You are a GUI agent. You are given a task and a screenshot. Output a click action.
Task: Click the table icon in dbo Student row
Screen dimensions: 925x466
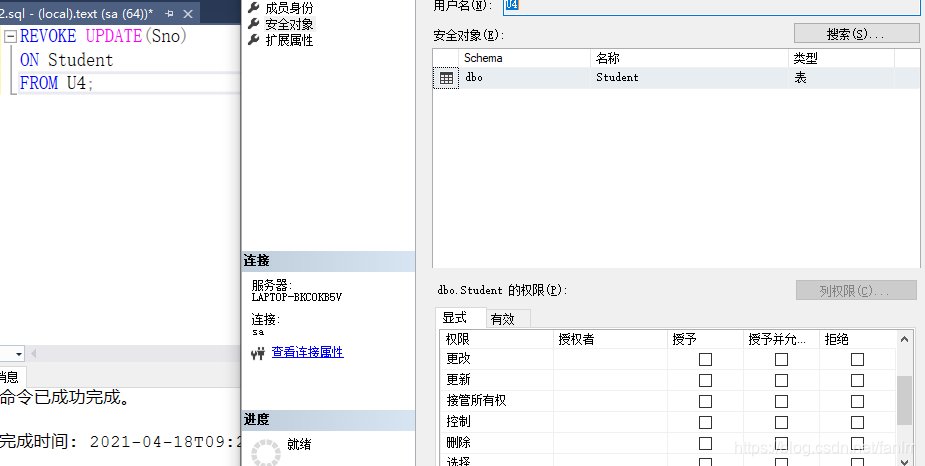click(446, 78)
